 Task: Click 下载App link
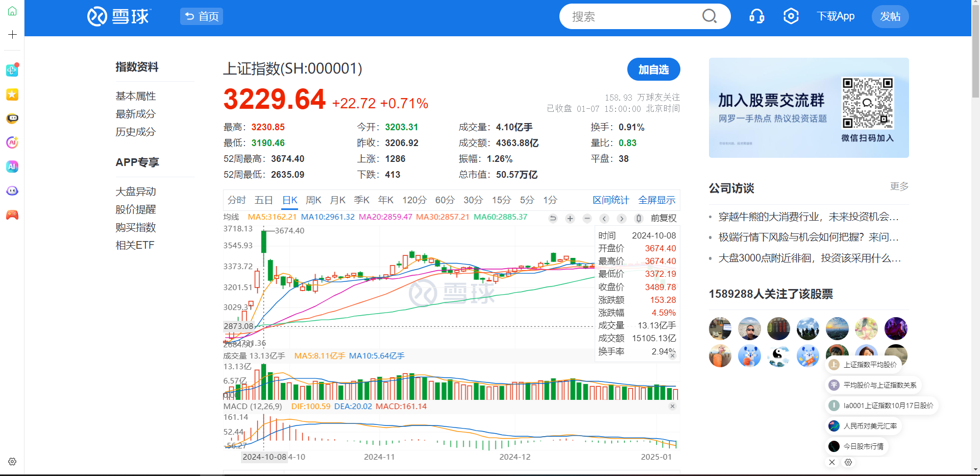pyautogui.click(x=836, y=16)
